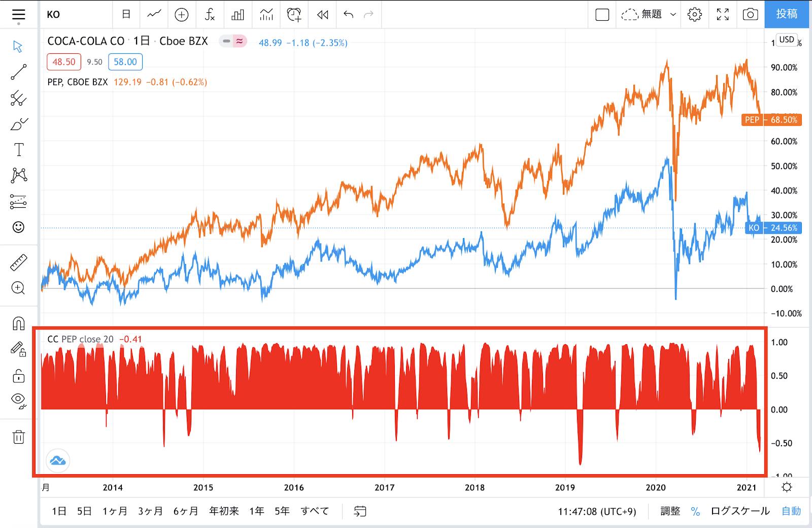This screenshot has width=812, height=528.
Task: Click the trash remove drawings icon
Action: [18, 437]
